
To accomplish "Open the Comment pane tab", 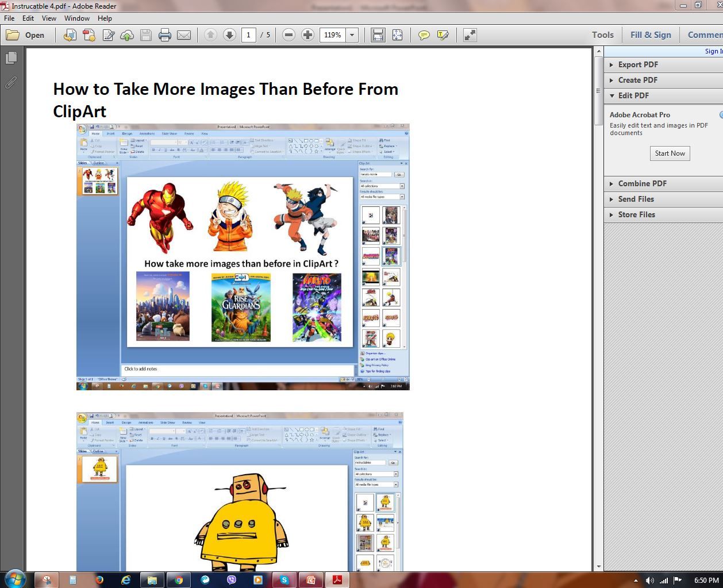I will point(705,35).
